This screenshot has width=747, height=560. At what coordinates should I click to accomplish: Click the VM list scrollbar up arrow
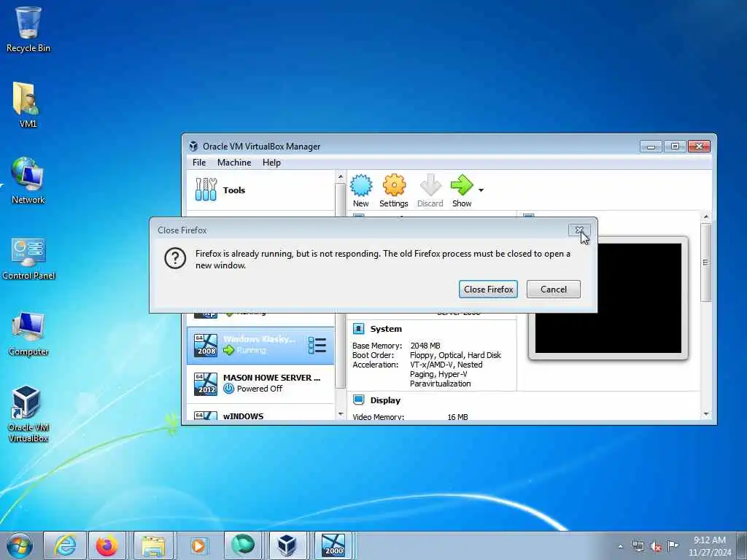coord(340,177)
